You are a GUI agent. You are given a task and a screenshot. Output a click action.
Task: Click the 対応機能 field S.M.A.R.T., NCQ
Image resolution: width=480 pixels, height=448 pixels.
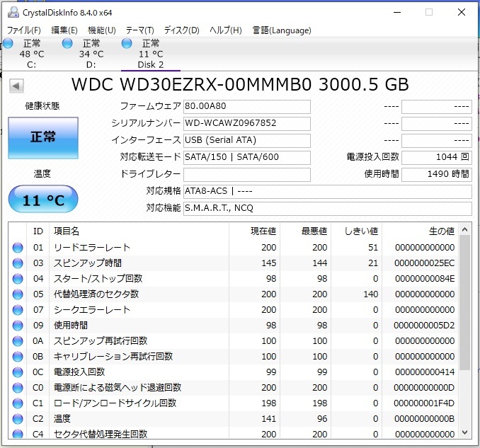click(x=328, y=208)
